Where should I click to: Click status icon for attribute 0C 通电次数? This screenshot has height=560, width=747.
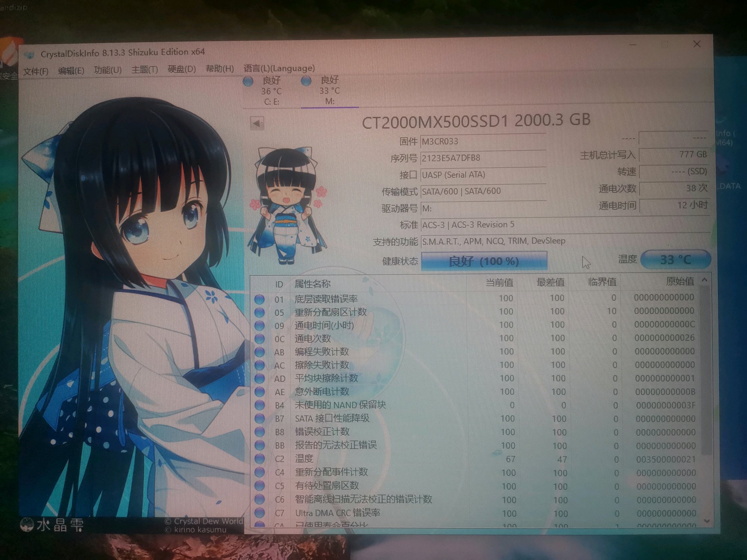click(x=259, y=339)
